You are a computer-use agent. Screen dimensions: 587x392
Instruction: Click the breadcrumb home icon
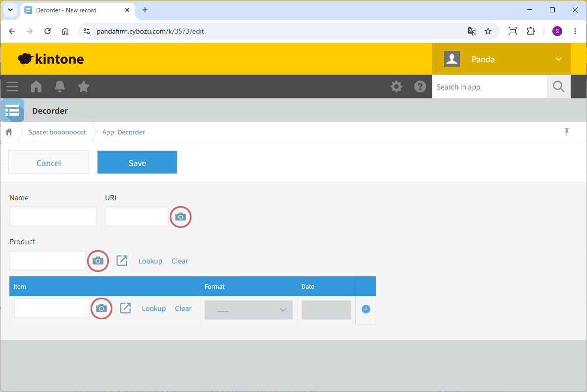tap(9, 132)
